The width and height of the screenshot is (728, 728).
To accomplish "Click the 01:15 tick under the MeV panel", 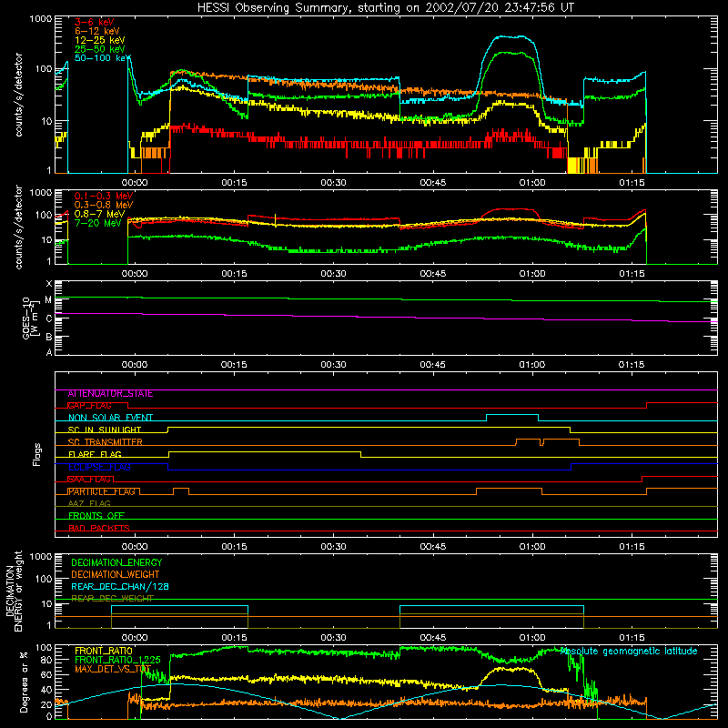I will coord(632,274).
